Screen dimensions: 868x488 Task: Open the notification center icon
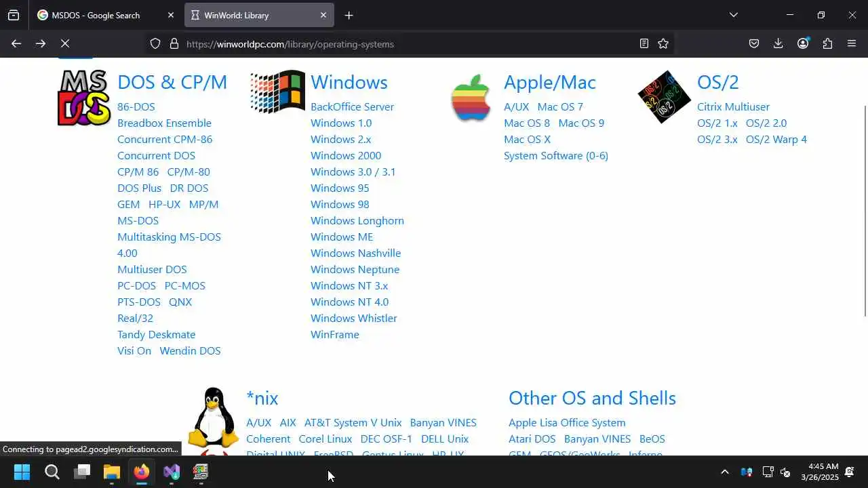(x=850, y=472)
